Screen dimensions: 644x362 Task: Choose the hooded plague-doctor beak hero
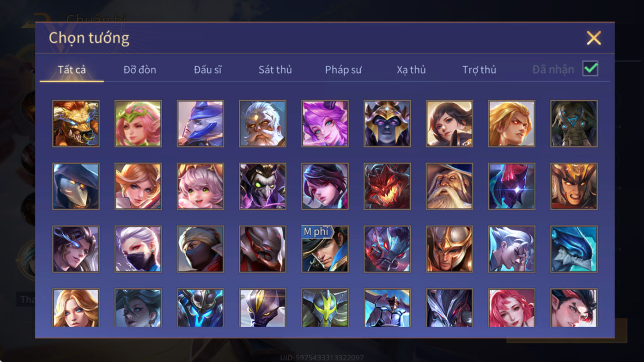[76, 186]
